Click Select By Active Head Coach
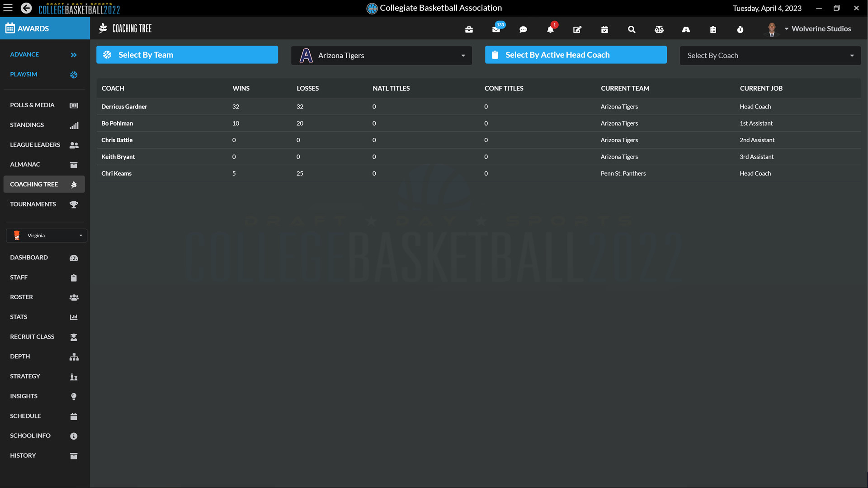 (576, 55)
